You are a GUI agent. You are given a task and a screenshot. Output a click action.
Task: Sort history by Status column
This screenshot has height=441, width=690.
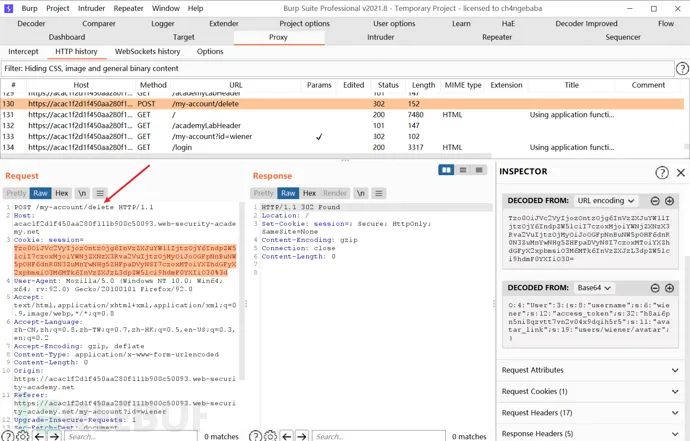(388, 85)
